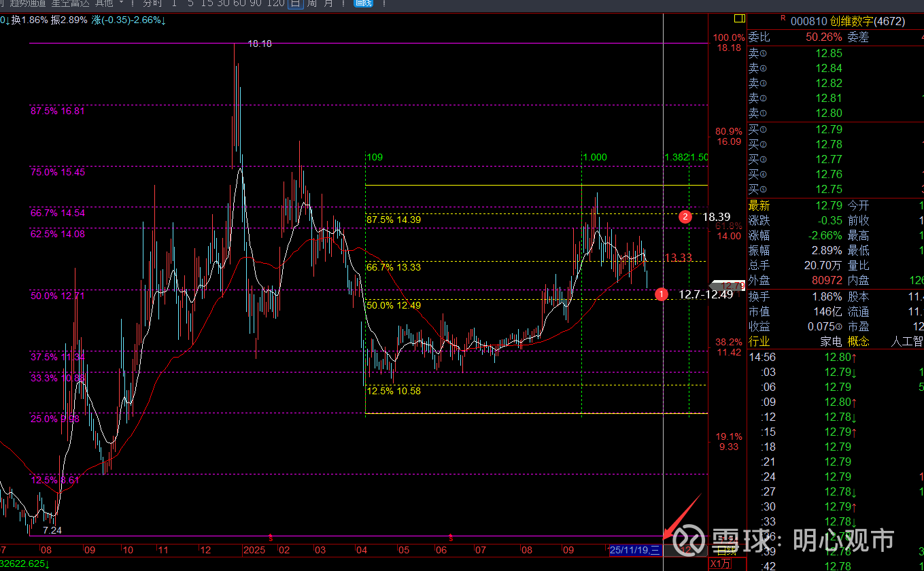Click the 38.2% 11.42 axis label
924x571 pixels.
coord(728,347)
